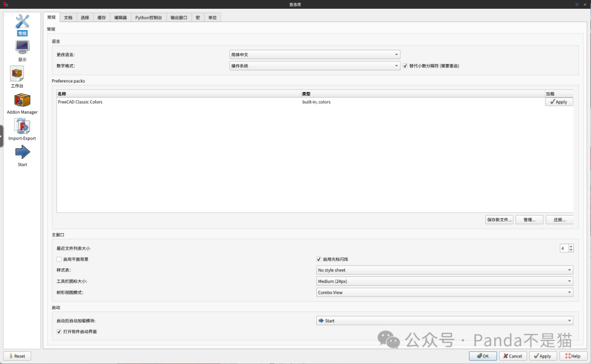Click the Reset button
Screen dimensions: 591x364
coord(17,356)
